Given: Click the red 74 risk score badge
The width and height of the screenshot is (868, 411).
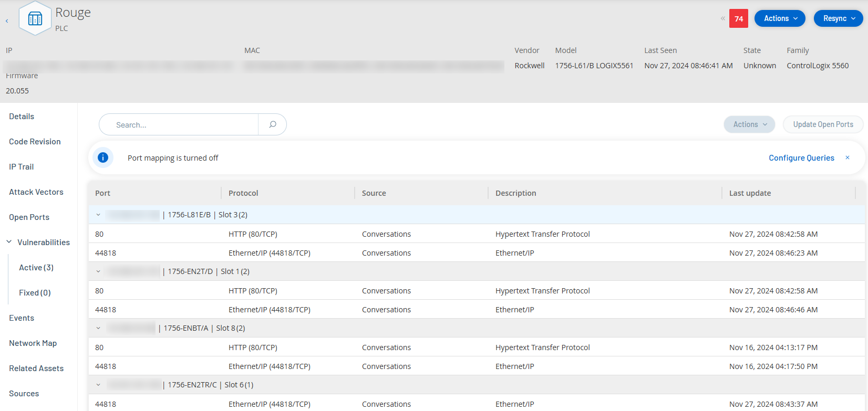Looking at the screenshot, I should [738, 18].
